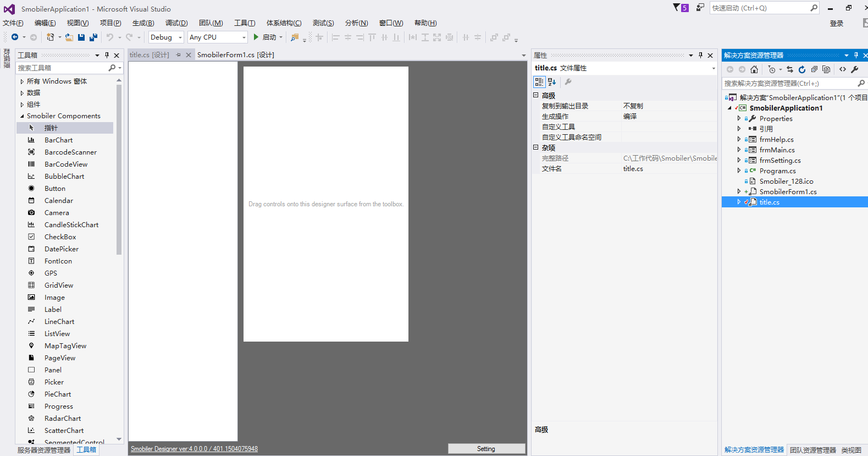This screenshot has height=456, width=868.
Task: Click the Setting button in designer
Action: [486, 449]
